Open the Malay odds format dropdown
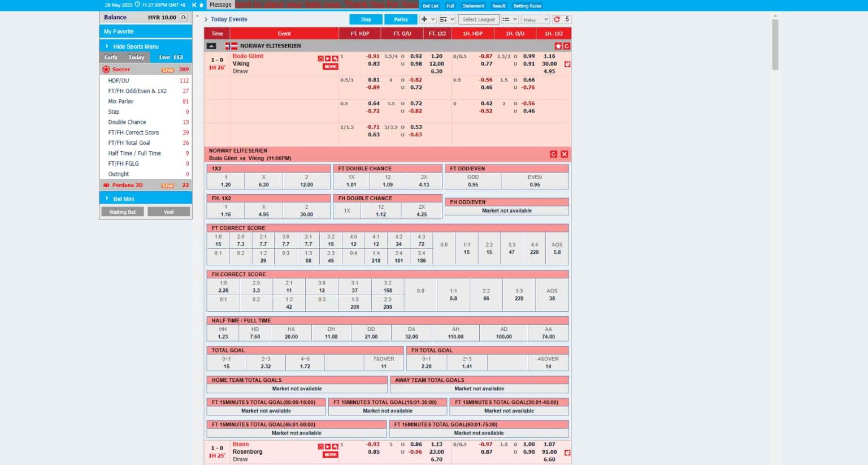 535,19
